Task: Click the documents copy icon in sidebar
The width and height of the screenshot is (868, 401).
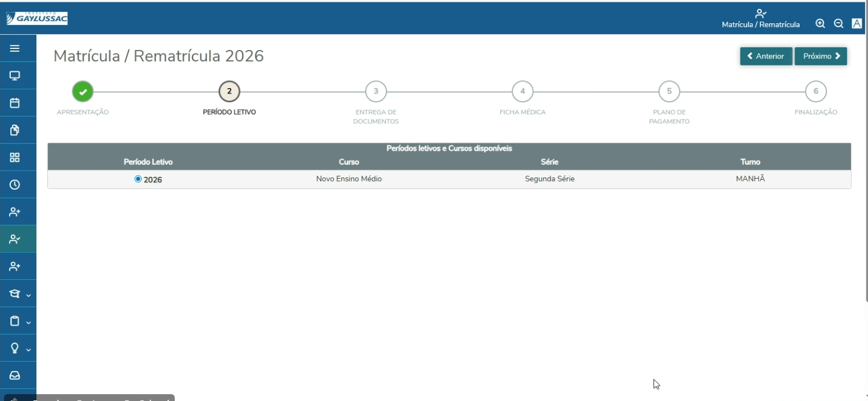Action: tap(15, 130)
